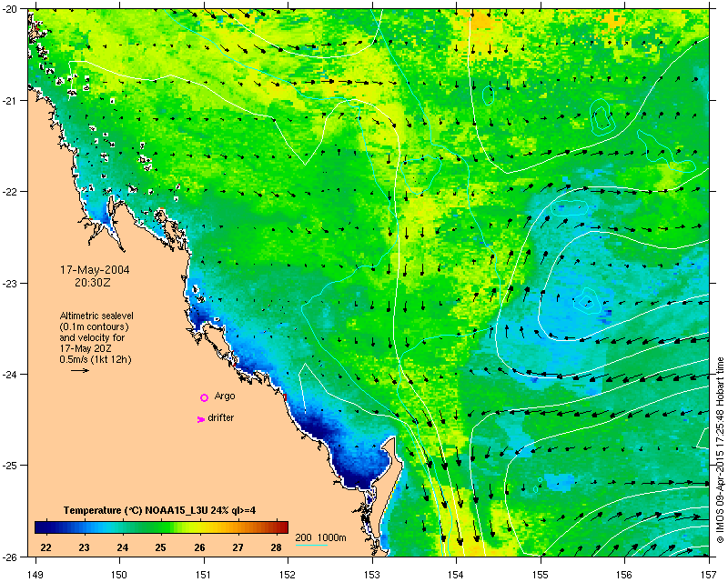
Task: Click the longitude axis label 154
Action: pos(457,575)
